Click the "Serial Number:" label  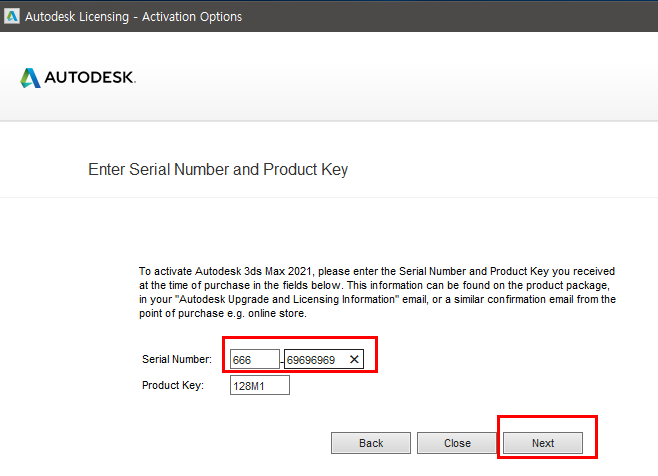[x=176, y=359]
